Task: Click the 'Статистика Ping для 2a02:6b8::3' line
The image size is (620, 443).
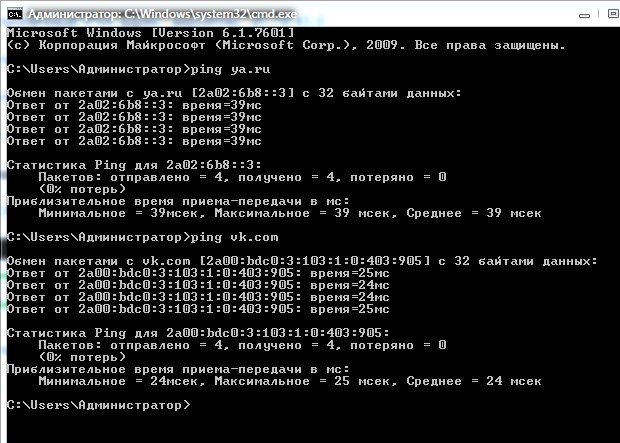Action: [x=134, y=165]
